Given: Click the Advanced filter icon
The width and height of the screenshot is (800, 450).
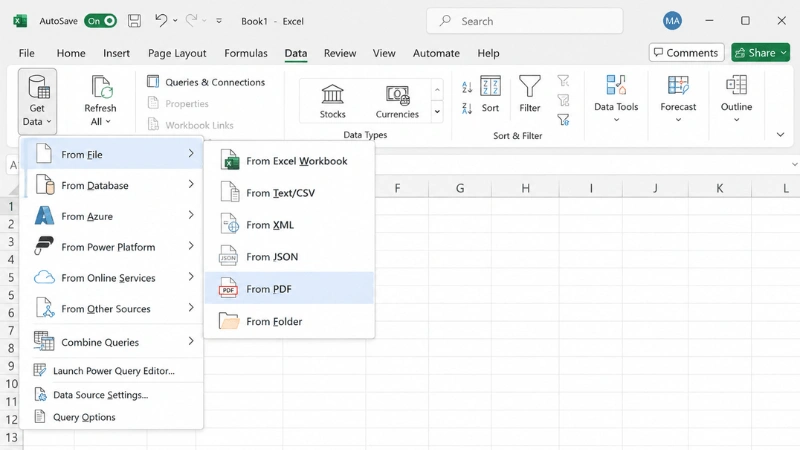Looking at the screenshot, I should (563, 120).
